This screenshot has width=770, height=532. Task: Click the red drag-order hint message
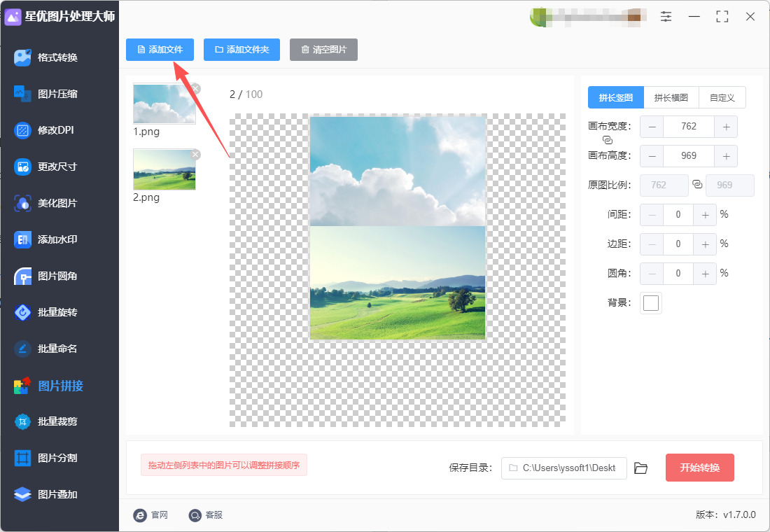[224, 465]
